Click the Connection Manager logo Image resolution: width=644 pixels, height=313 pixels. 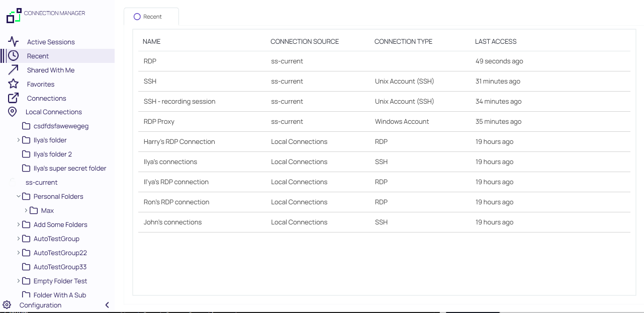[14, 16]
